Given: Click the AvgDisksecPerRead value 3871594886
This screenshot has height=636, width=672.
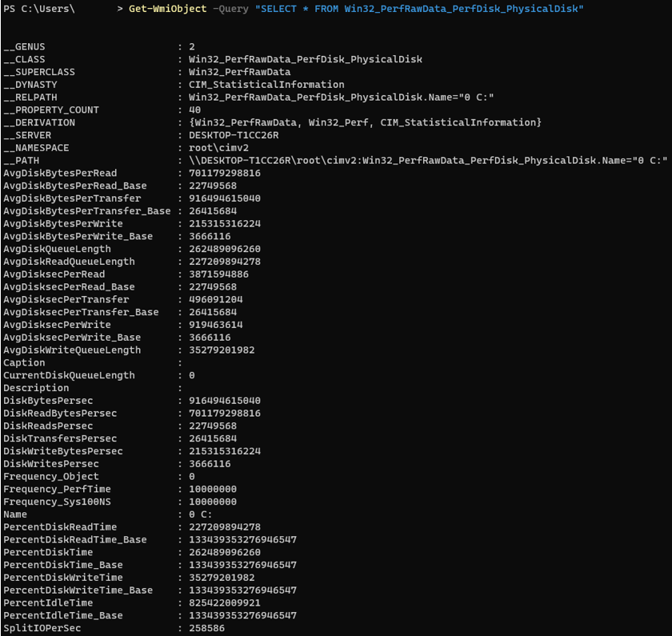Looking at the screenshot, I should click(x=218, y=274).
